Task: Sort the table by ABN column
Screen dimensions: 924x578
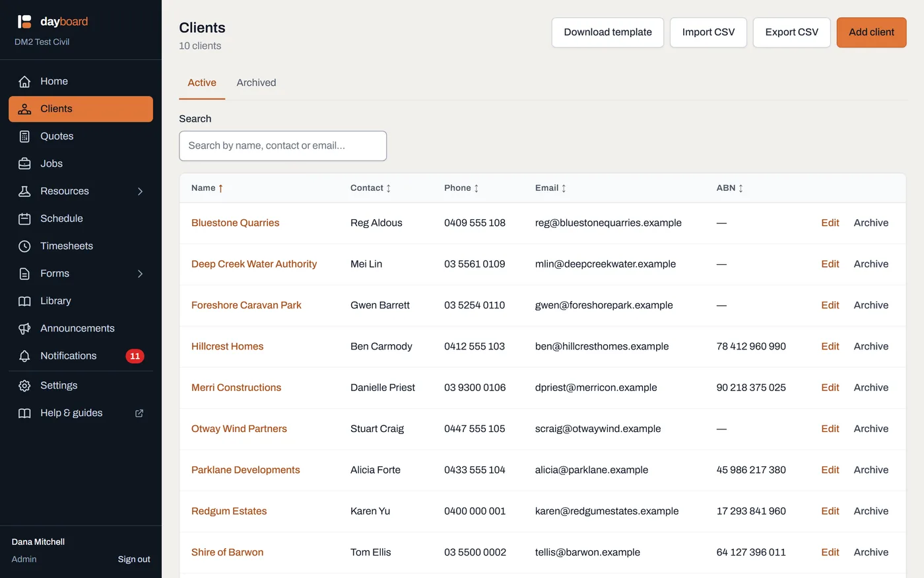Action: coord(730,188)
